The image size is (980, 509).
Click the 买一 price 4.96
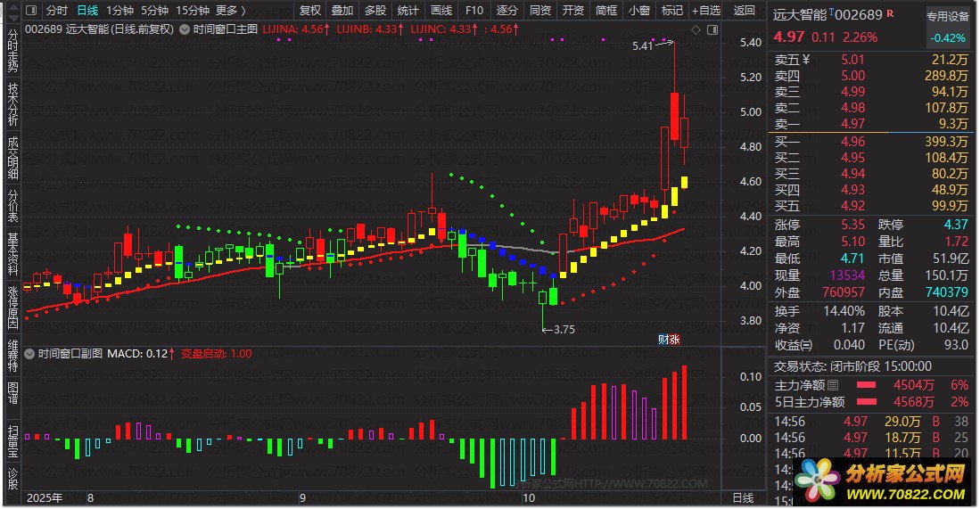[x=852, y=142]
